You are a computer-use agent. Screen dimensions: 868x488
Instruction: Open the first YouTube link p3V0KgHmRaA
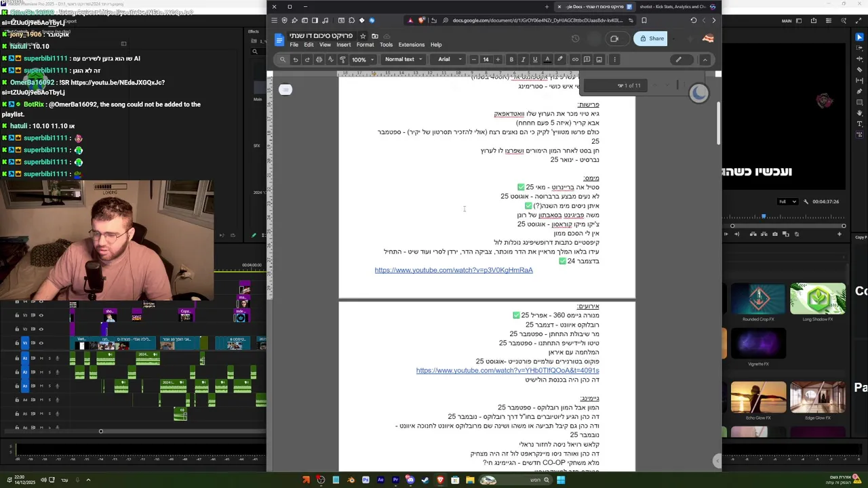click(454, 270)
